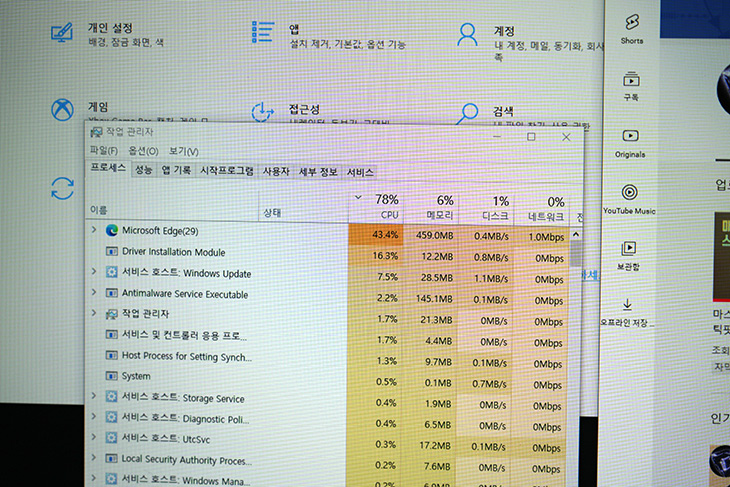Image resolution: width=730 pixels, height=487 pixels.
Task: Click Windows Update service host gear icon
Action: [x=111, y=272]
